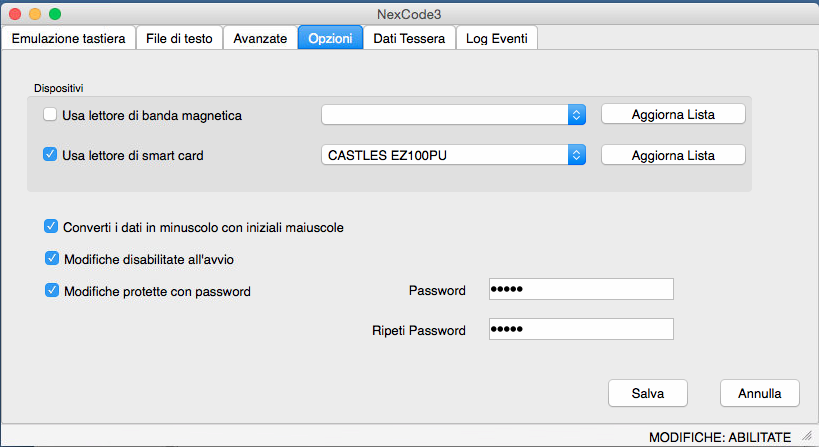Viewport: 819px width, 447px height.
Task: Go to the Dati Tessera tab
Action: coord(409,38)
